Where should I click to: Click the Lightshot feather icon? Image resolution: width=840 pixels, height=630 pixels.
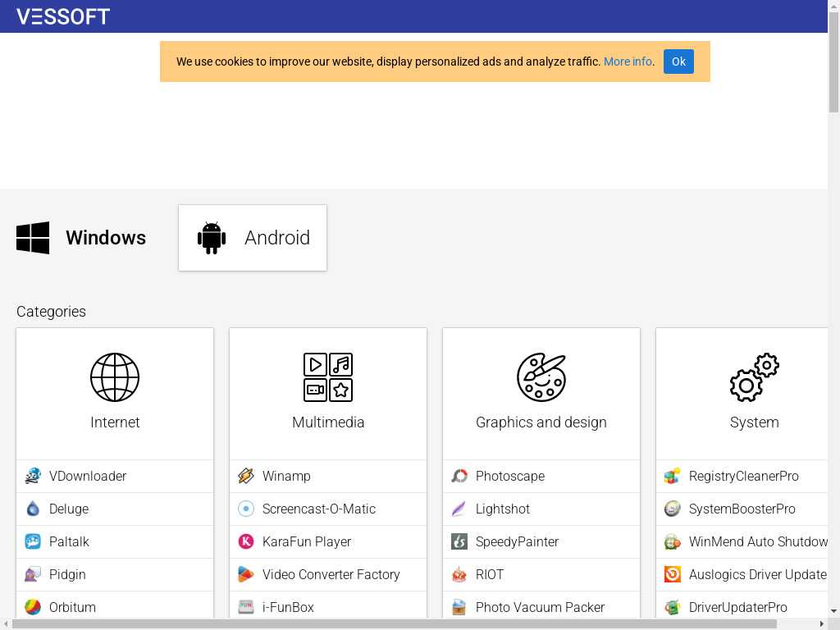pyautogui.click(x=459, y=509)
